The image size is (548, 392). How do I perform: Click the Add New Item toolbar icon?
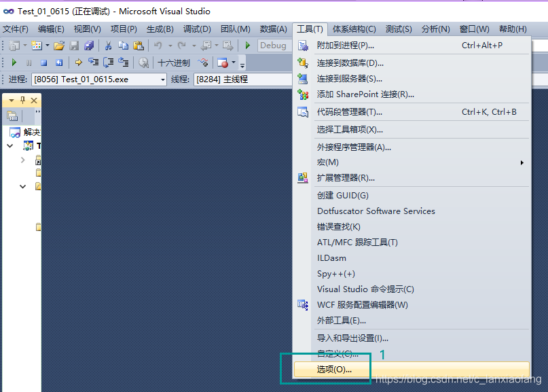pyautogui.click(x=37, y=46)
